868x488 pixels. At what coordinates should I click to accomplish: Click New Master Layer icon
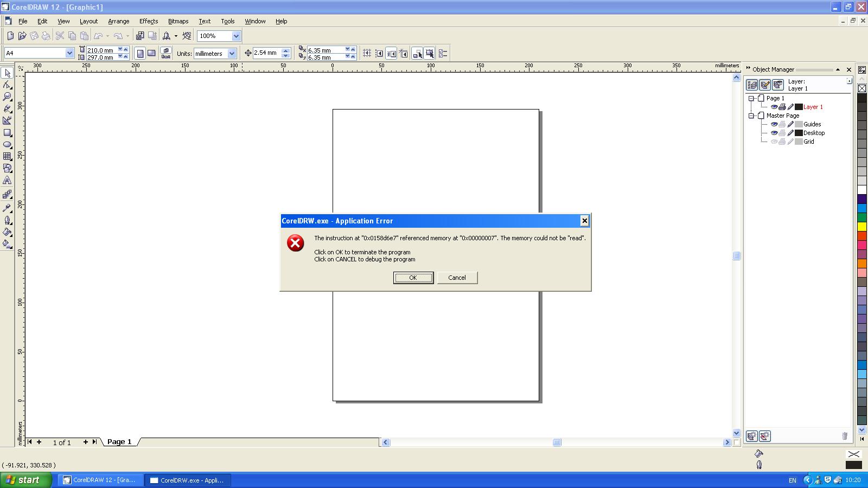pyautogui.click(x=764, y=436)
